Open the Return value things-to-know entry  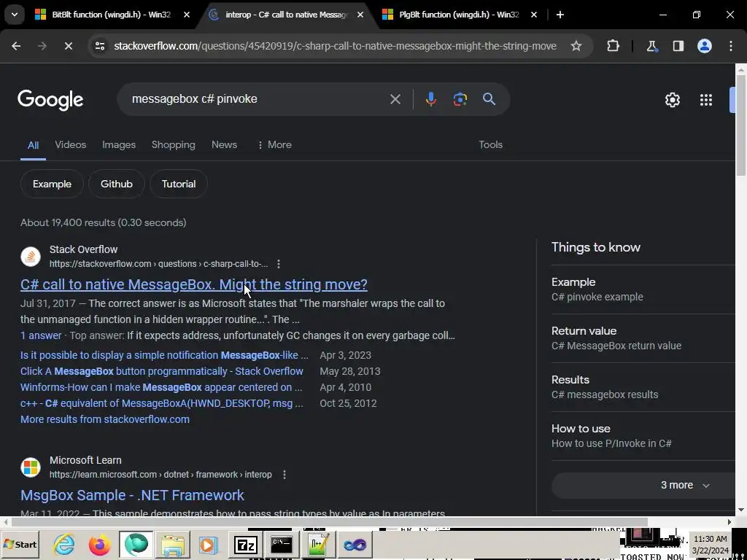pyautogui.click(x=643, y=338)
